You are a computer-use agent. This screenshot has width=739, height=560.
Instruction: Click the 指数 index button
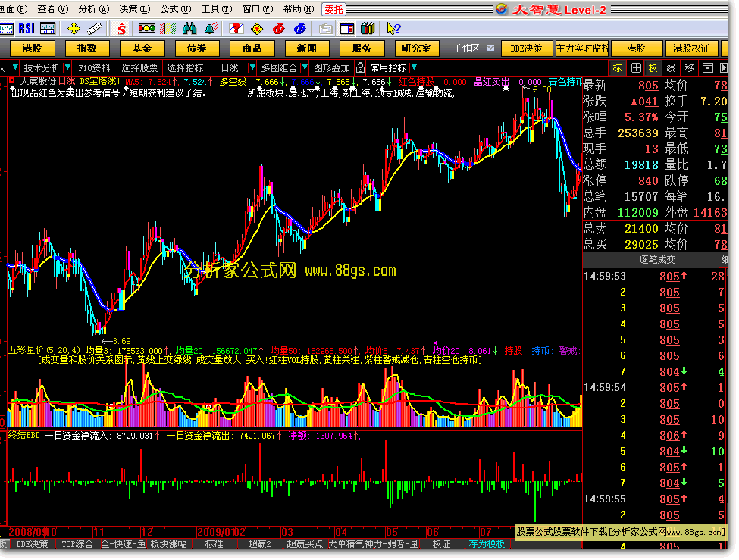(x=87, y=48)
